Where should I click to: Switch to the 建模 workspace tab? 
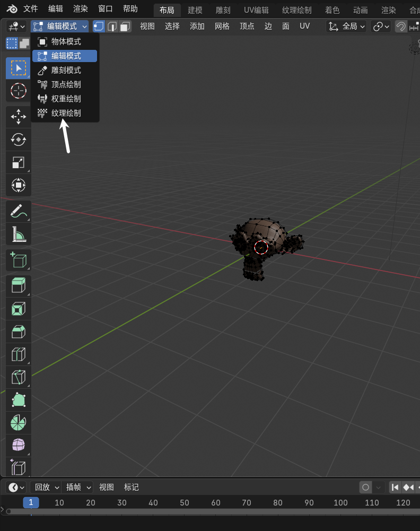coord(195,10)
